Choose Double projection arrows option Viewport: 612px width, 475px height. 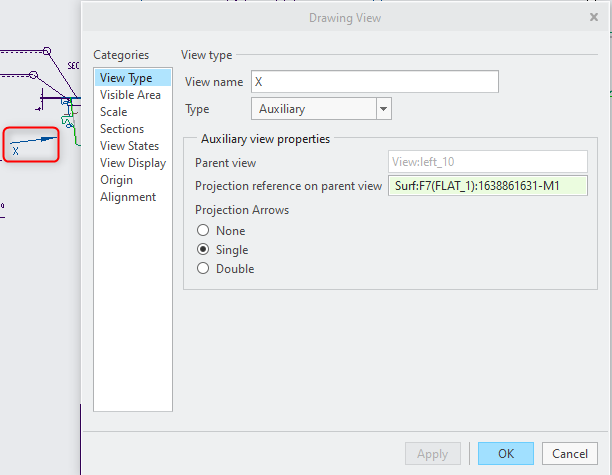[203, 269]
